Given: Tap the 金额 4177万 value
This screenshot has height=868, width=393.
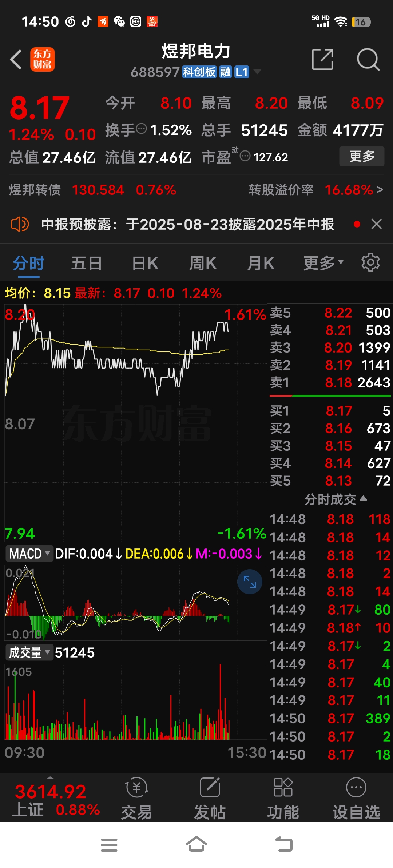Looking at the screenshot, I should coord(358,130).
